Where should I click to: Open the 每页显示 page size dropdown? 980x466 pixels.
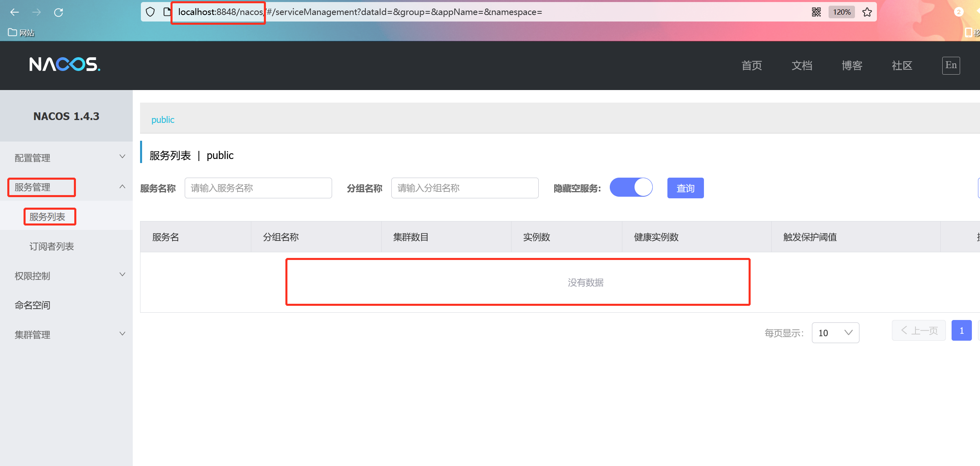click(835, 333)
